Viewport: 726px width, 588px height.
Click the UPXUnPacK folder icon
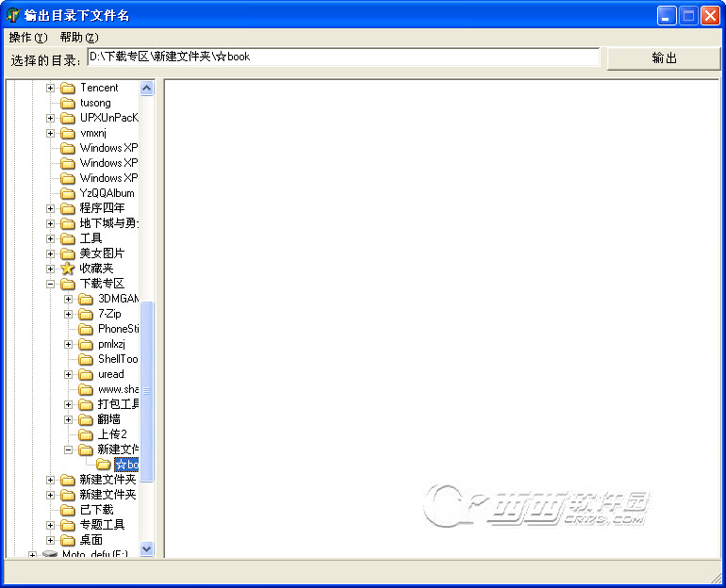coord(68,118)
